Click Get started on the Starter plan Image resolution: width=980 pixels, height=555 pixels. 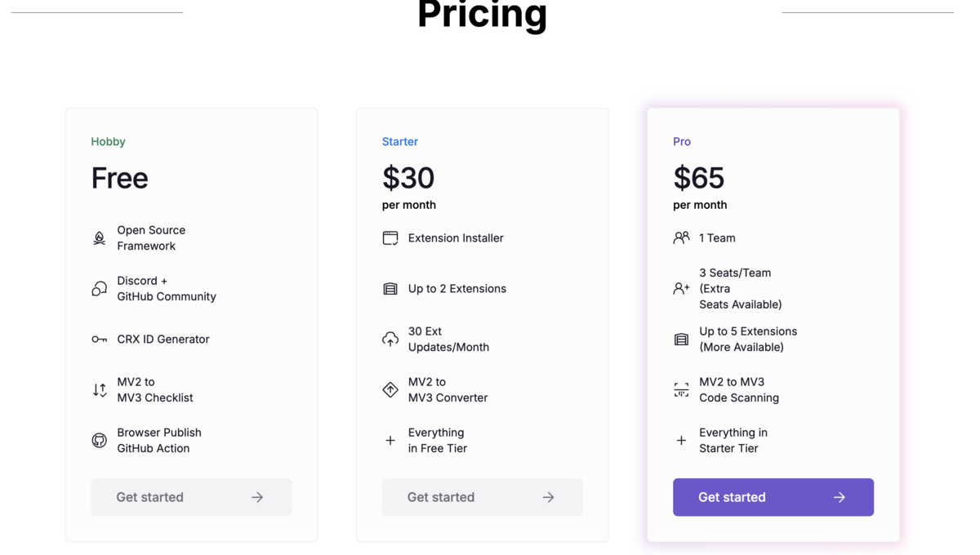point(482,497)
